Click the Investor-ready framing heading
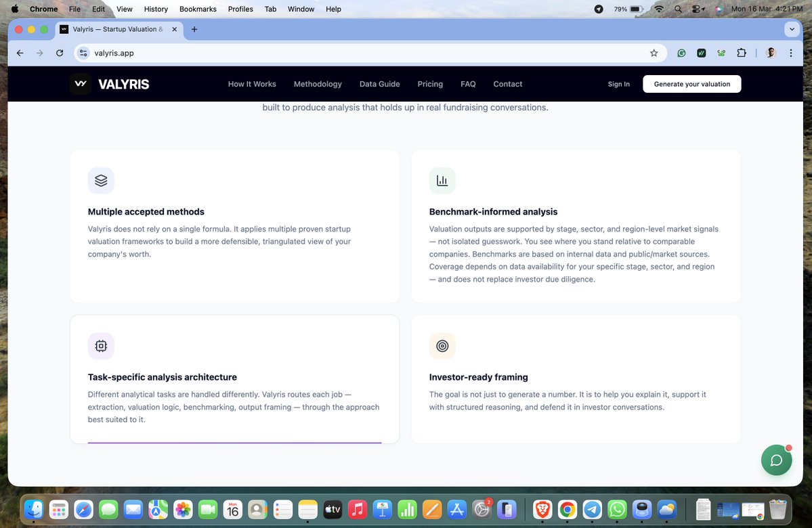The image size is (812, 528). pyautogui.click(x=479, y=377)
